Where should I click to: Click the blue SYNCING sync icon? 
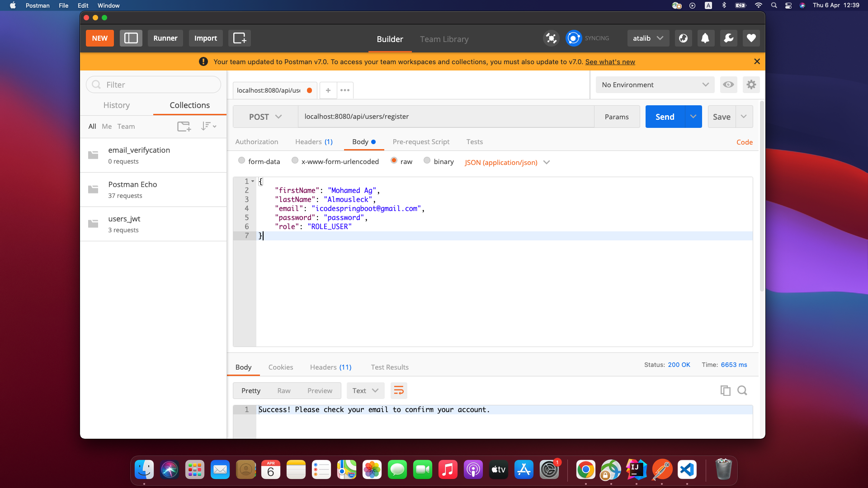tap(573, 38)
